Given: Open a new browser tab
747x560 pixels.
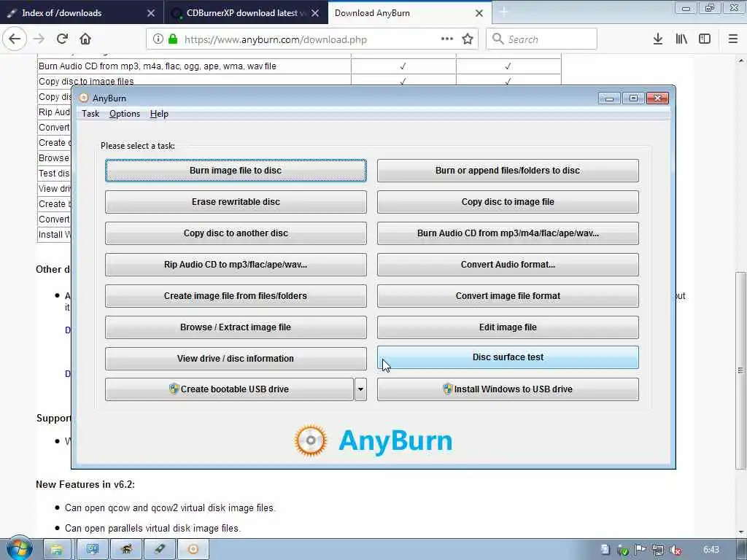Looking at the screenshot, I should tap(503, 12).
